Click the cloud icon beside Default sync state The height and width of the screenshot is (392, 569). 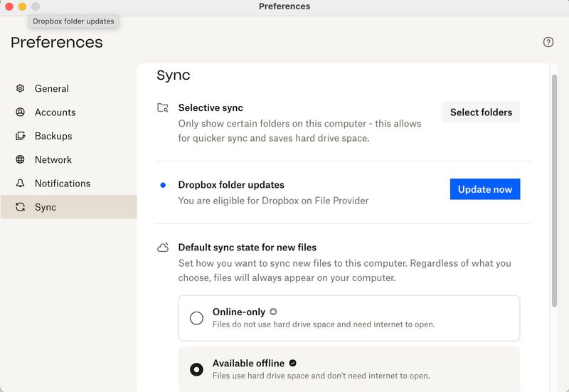pyautogui.click(x=163, y=248)
